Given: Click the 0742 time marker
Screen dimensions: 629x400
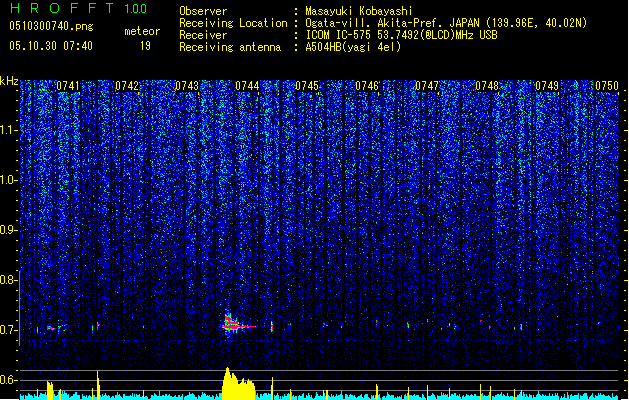Looking at the screenshot, I should click(127, 86).
